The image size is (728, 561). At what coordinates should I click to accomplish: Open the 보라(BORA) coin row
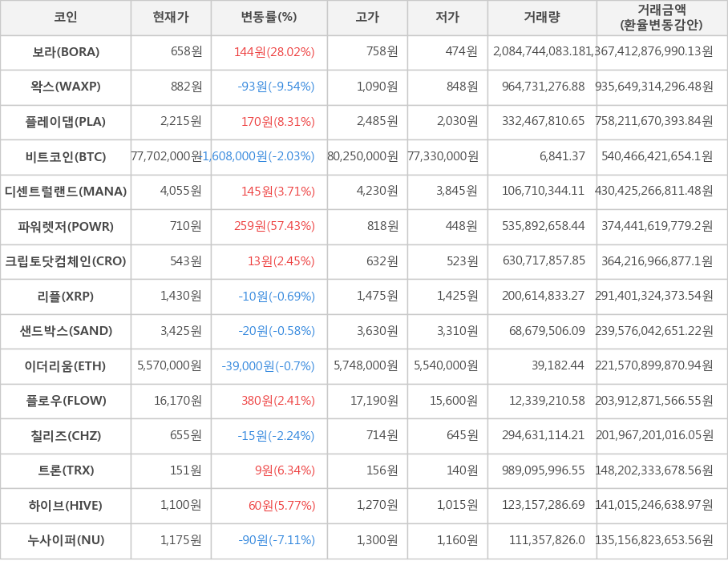pyautogui.click(x=66, y=52)
